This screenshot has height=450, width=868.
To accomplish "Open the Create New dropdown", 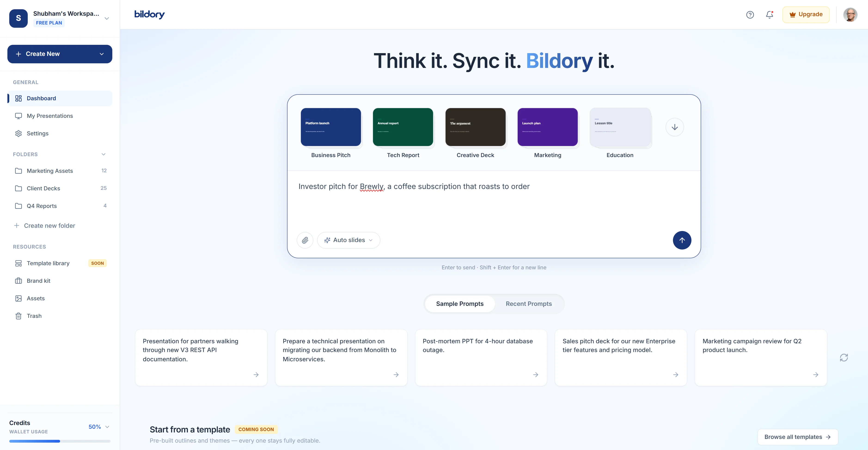I will pyautogui.click(x=60, y=54).
